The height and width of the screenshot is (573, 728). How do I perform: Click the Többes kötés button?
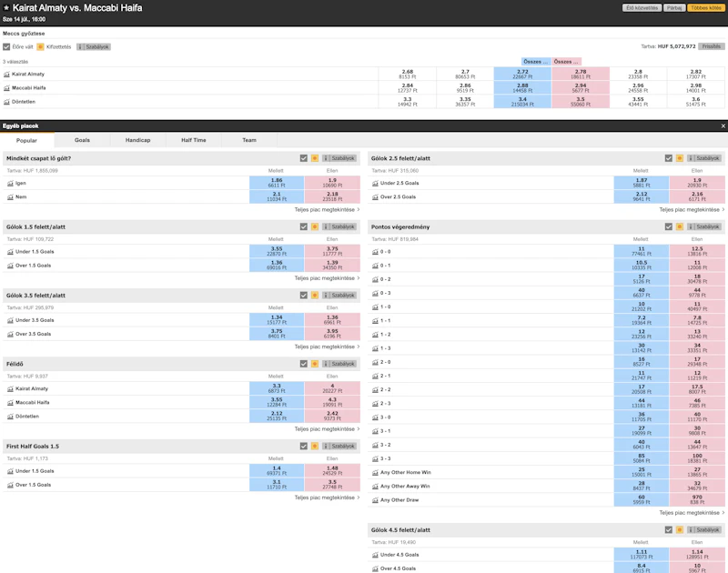point(706,7)
